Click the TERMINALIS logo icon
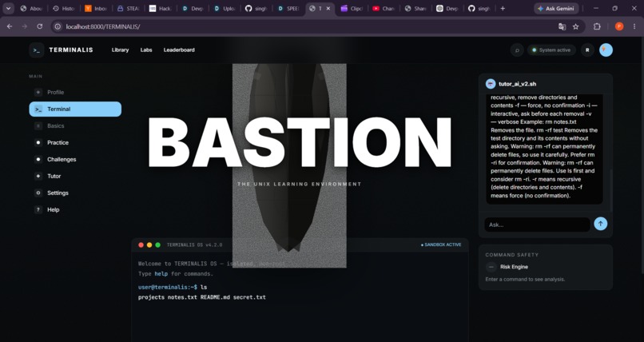The height and width of the screenshot is (342, 644). pyautogui.click(x=37, y=50)
